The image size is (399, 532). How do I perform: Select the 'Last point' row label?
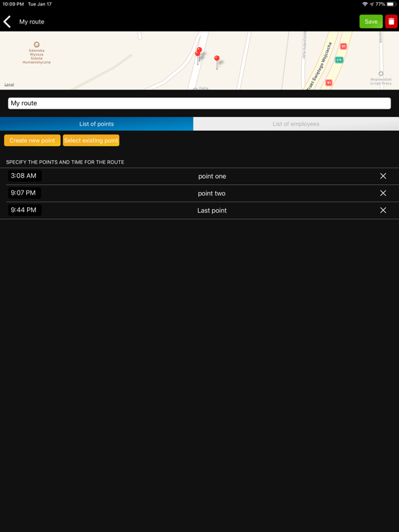pos(212,211)
